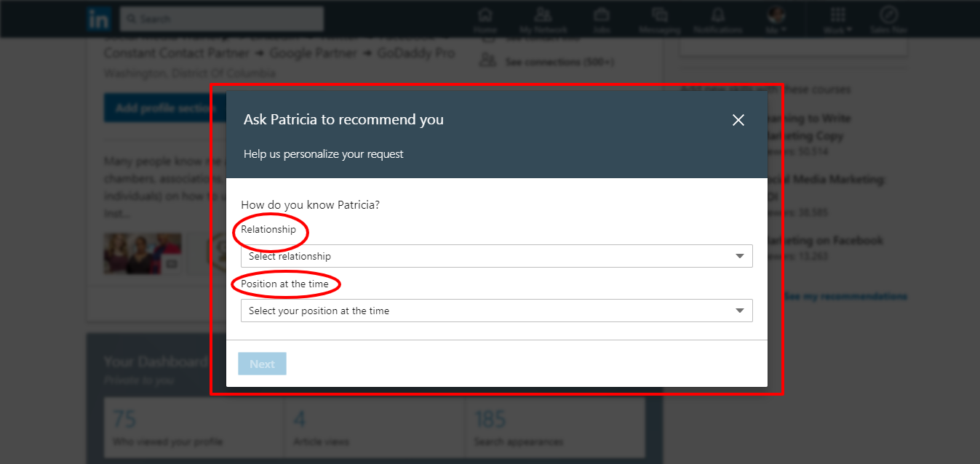
Task: Open the Select your position dropdown
Action: 497,311
